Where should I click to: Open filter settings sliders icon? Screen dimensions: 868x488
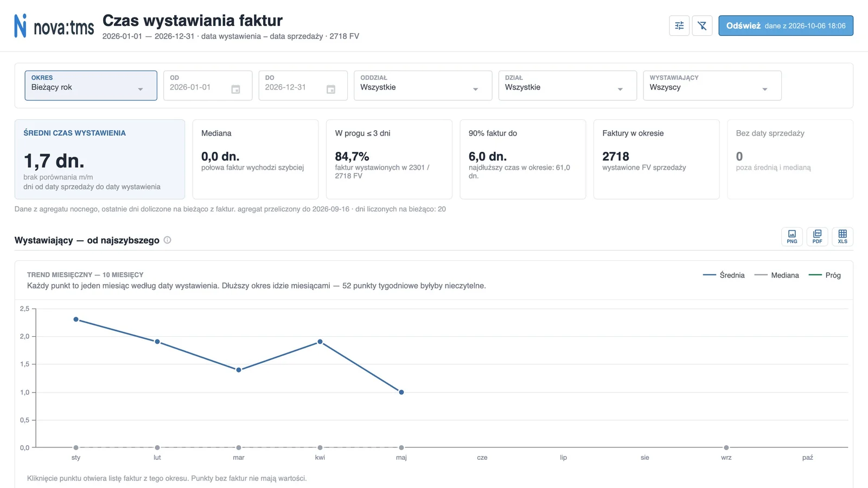coord(679,25)
